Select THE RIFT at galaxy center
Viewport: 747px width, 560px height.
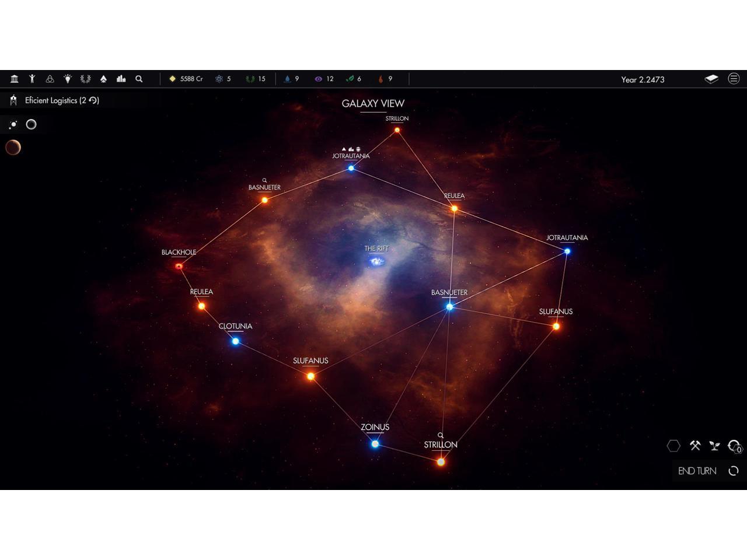[377, 261]
